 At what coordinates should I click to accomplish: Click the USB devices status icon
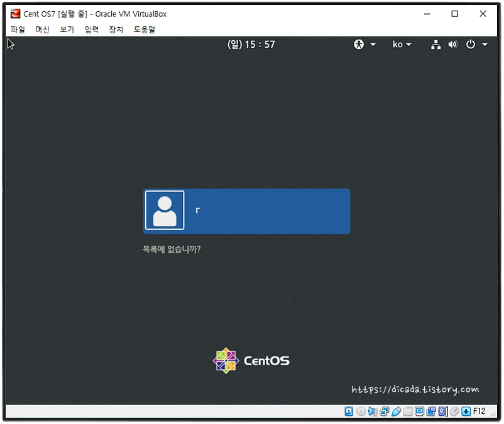pos(396,411)
